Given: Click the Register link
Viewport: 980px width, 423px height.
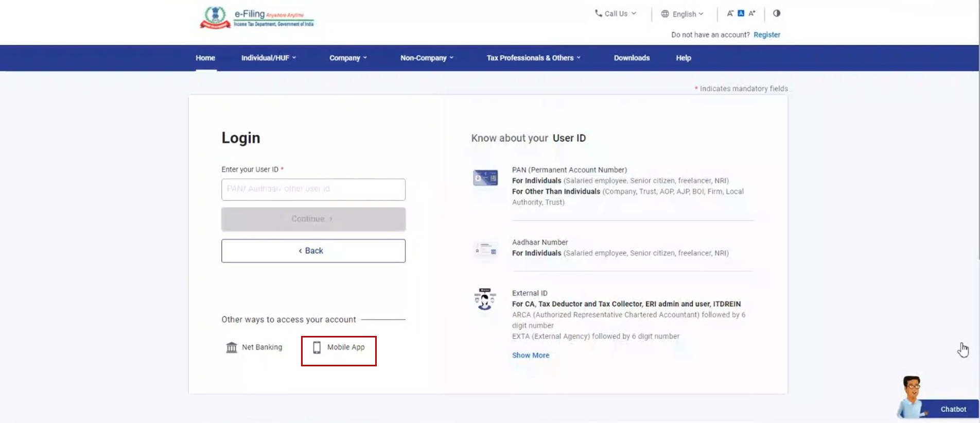Looking at the screenshot, I should [766, 35].
